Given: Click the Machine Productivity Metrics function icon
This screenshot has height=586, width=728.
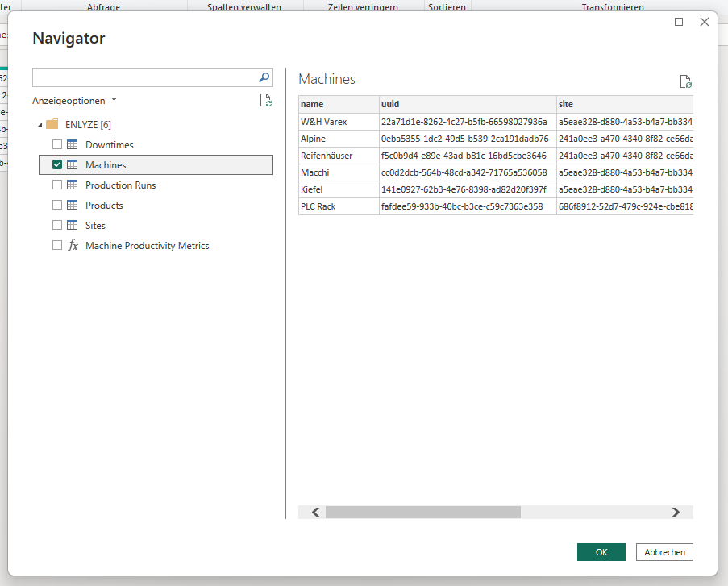Looking at the screenshot, I should [73, 245].
